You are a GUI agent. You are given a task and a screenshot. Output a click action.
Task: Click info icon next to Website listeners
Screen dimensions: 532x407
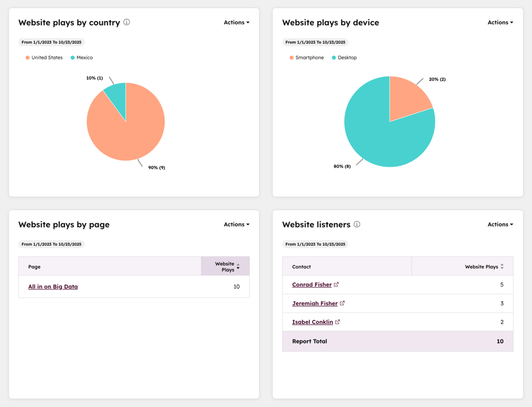coord(357,224)
